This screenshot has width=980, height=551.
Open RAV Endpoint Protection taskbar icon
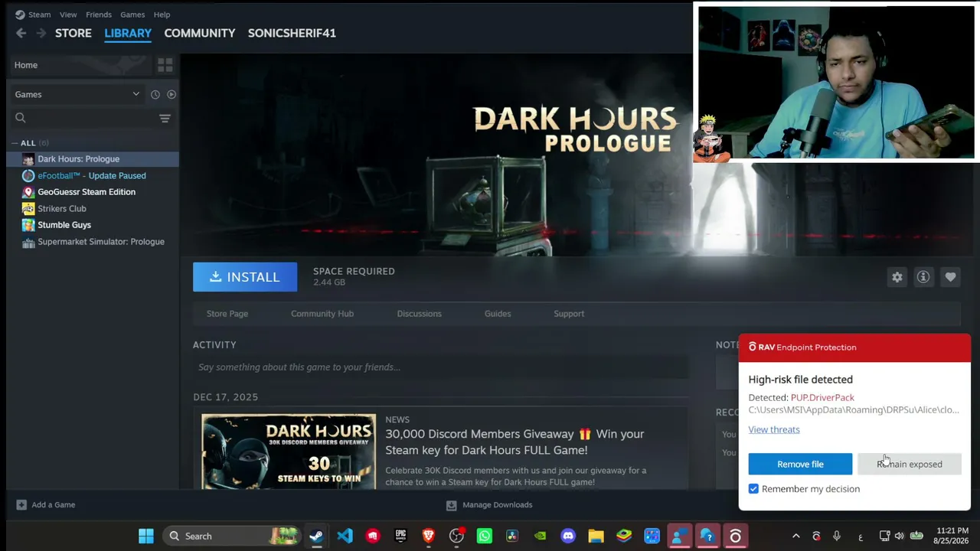[735, 536]
